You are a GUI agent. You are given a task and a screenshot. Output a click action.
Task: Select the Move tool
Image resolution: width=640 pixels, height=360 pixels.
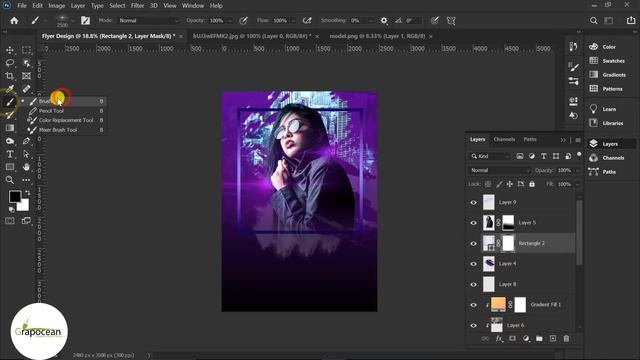tap(10, 50)
